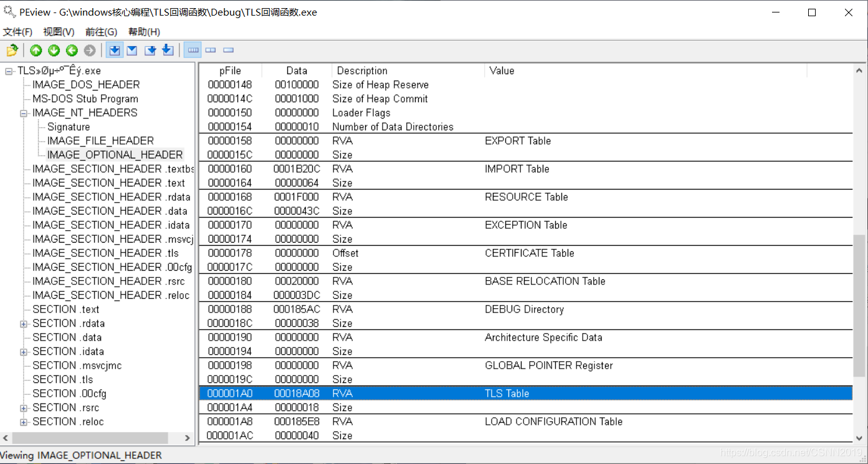Click the EXPORT Table value
This screenshot has height=464, width=868.
518,141
